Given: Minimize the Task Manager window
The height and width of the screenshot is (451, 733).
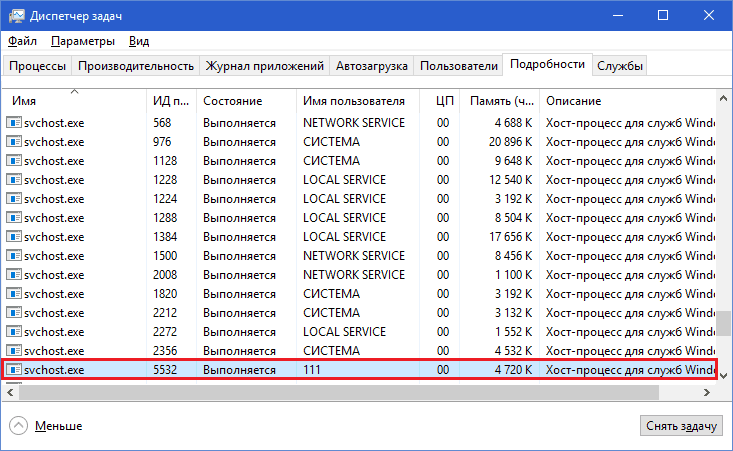Looking at the screenshot, I should [618, 15].
